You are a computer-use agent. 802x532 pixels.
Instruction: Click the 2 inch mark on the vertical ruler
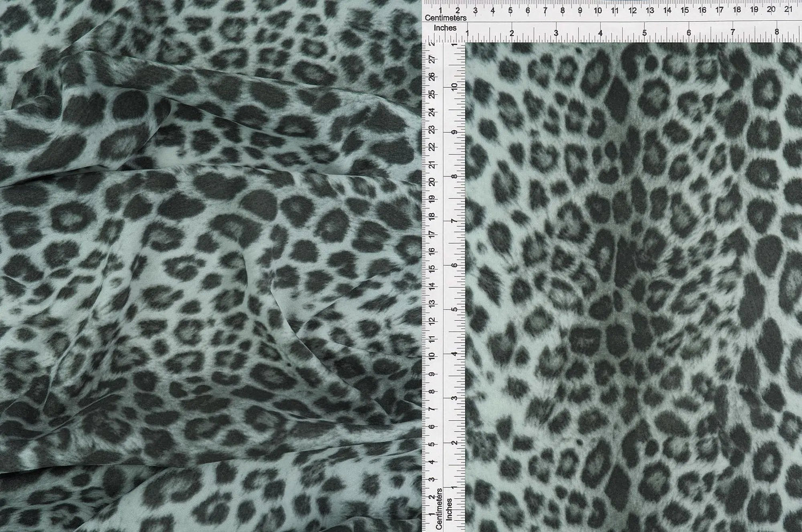(454, 443)
